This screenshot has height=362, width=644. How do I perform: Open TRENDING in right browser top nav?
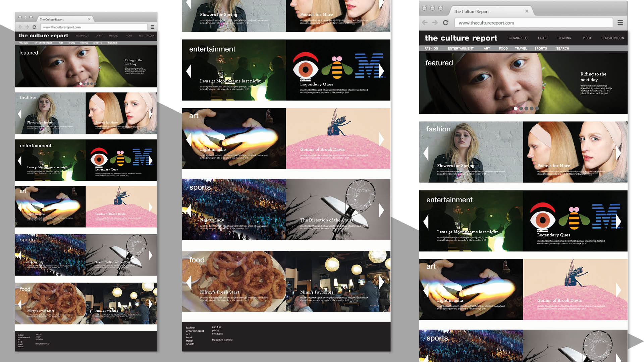pos(564,38)
